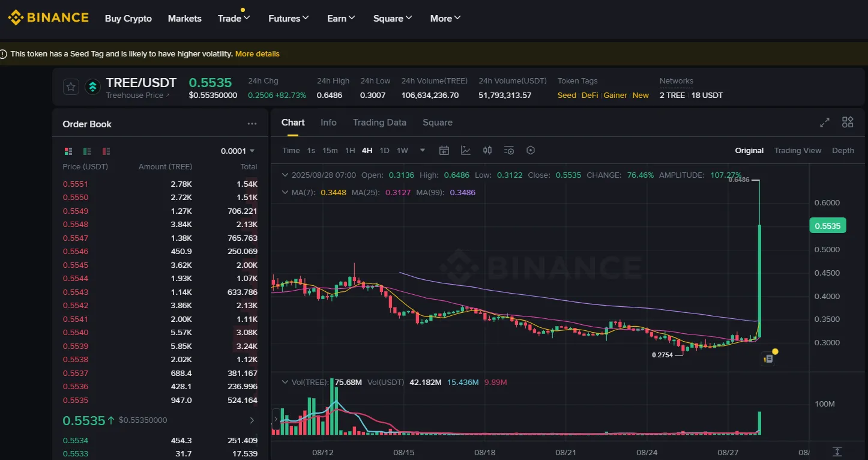Open technical indicators icon
The width and height of the screenshot is (868, 460).
coord(466,151)
